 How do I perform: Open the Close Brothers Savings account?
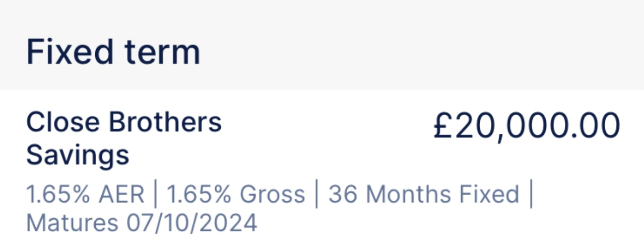tap(322, 170)
